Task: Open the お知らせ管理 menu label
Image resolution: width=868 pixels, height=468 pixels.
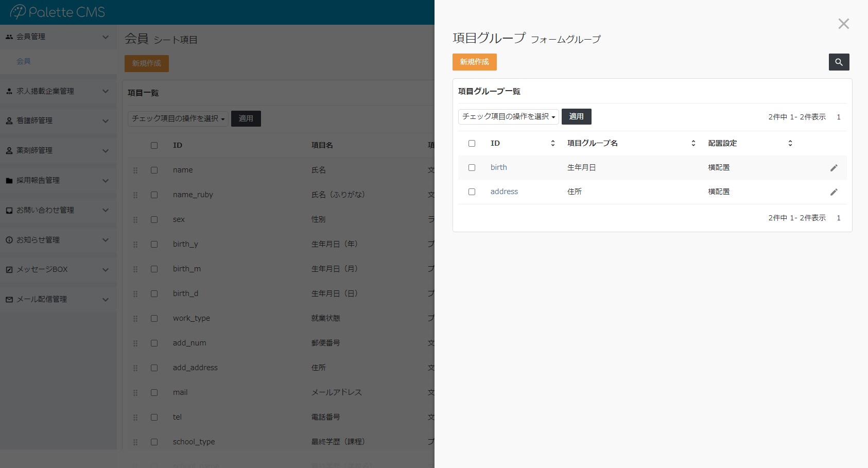Action: point(38,240)
